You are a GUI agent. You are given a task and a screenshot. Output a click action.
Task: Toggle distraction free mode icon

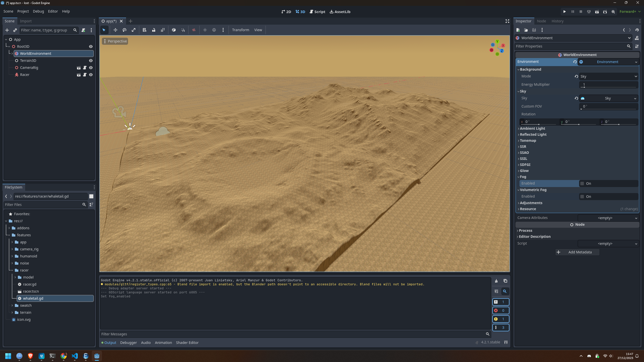point(507,21)
